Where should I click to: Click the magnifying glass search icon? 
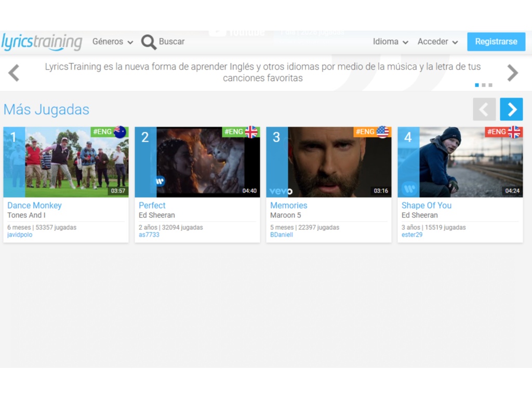coord(149,42)
